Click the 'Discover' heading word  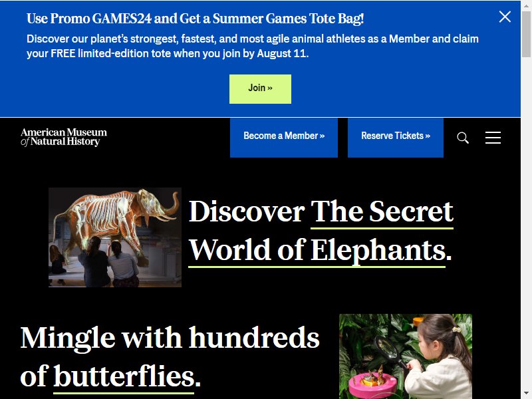tap(247, 211)
